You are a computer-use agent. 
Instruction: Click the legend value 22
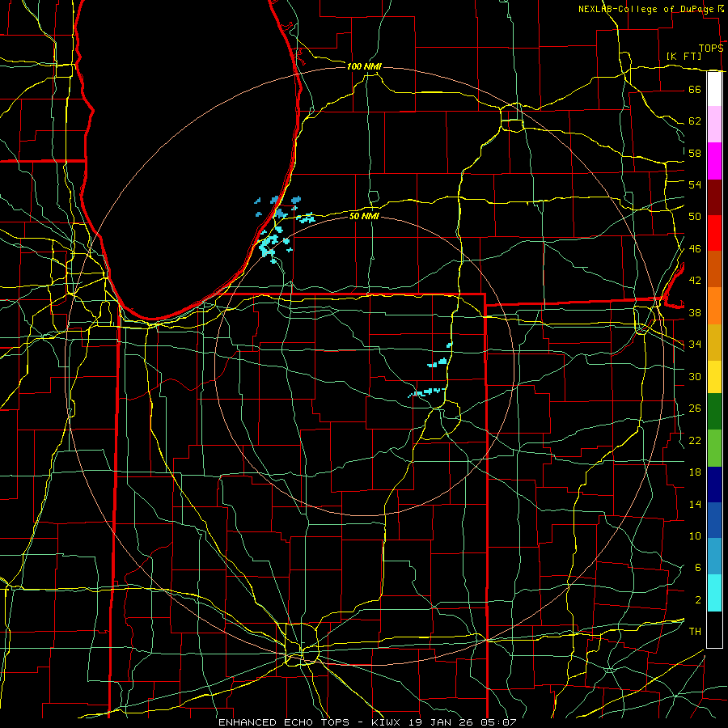(x=695, y=440)
